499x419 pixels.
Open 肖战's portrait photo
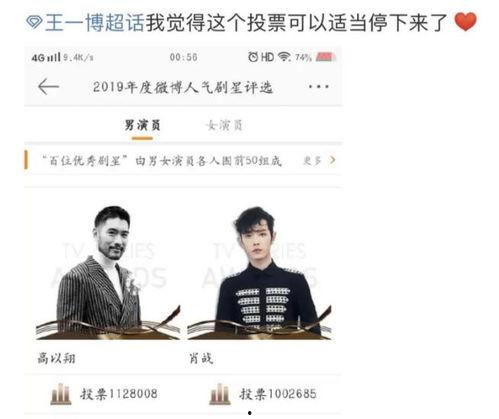[259, 272]
